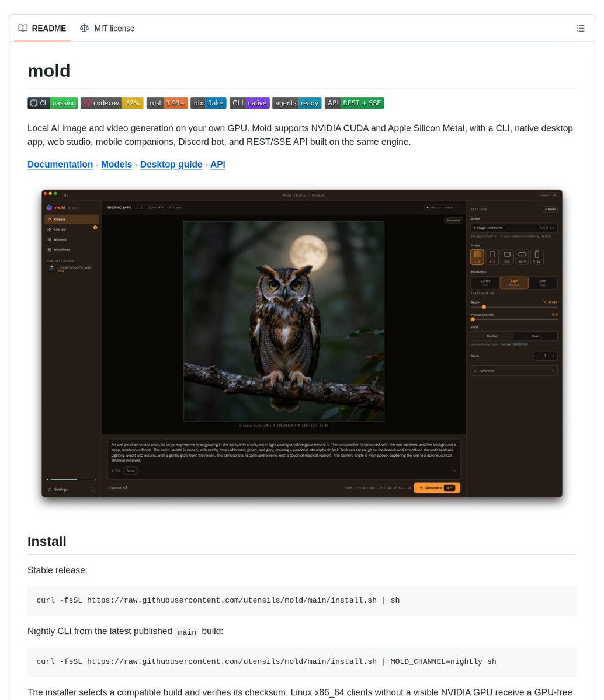
Task: Open the plato ready machine dropdown
Action: pos(442,208)
